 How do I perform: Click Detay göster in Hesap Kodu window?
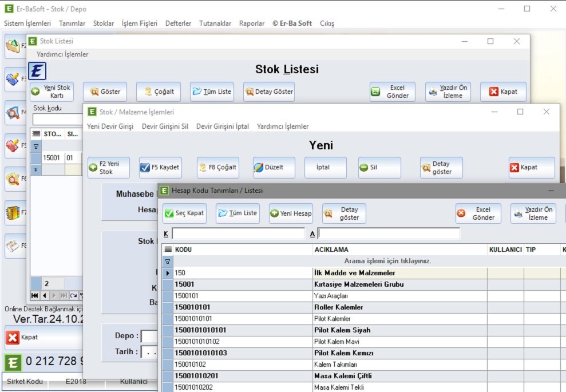click(344, 213)
